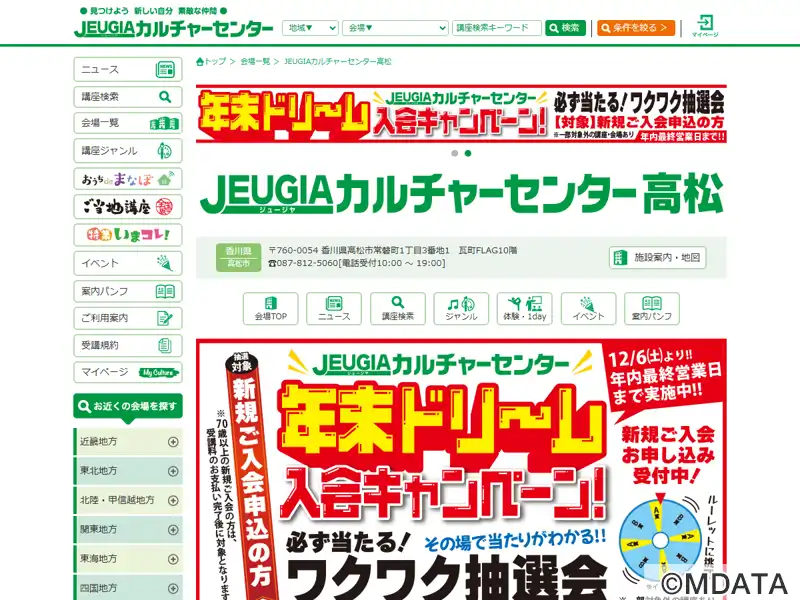The width and height of the screenshot is (800, 600).
Task: Click the phone number 087-812-5060
Action: click(307, 263)
